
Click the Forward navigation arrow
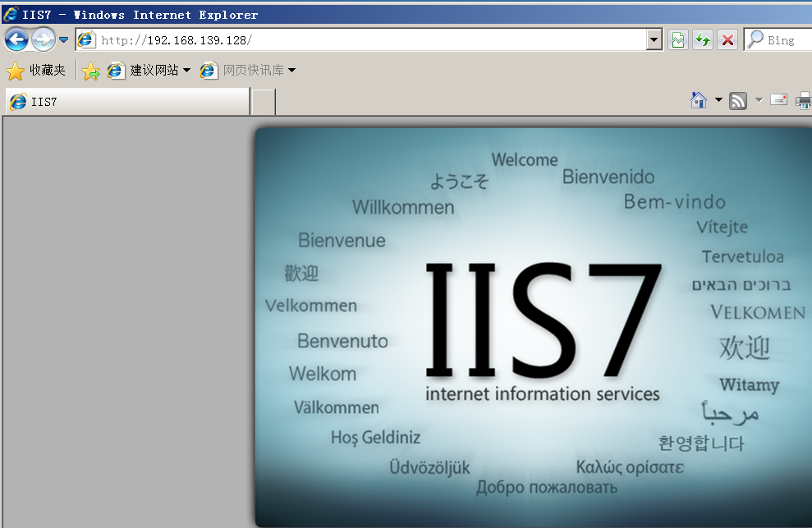pos(43,39)
